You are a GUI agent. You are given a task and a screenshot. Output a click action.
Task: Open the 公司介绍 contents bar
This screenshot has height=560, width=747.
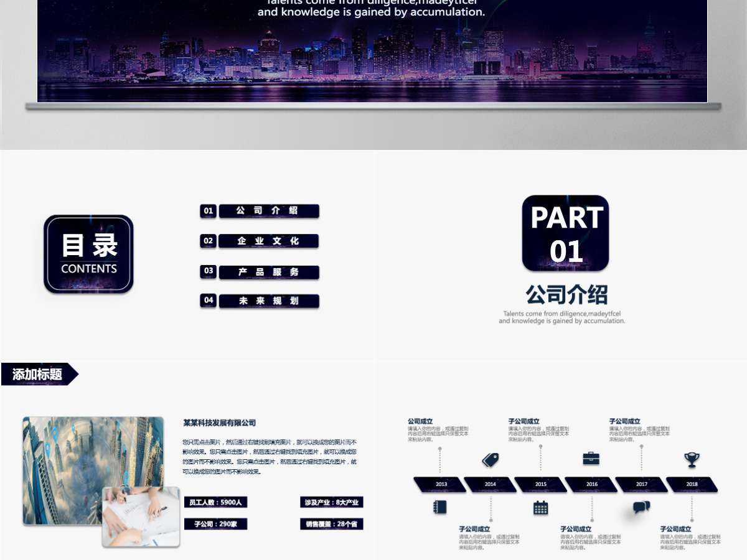(x=269, y=211)
